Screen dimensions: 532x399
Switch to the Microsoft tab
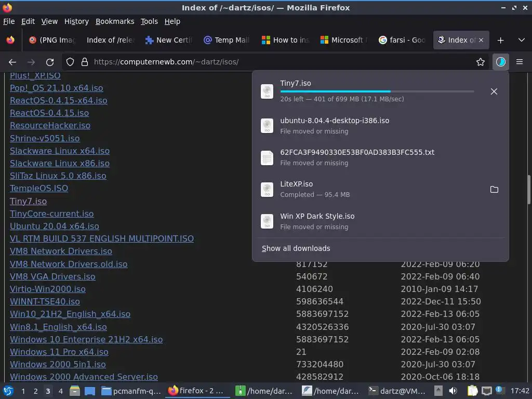344,40
